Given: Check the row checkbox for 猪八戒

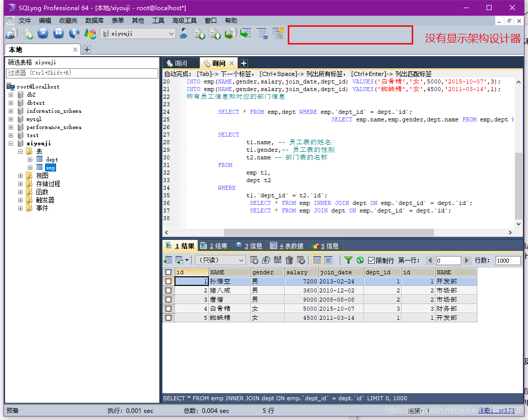Looking at the screenshot, I should pyautogui.click(x=168, y=290).
